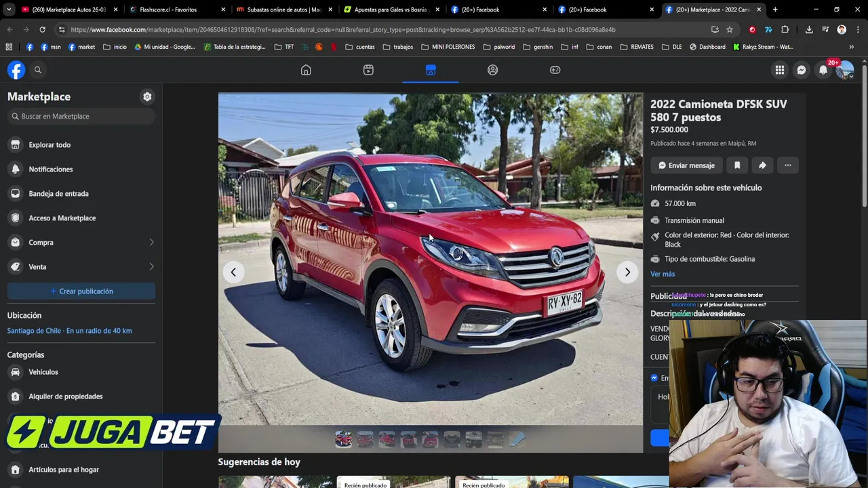Select the first photo thumbnail
The height and width of the screenshot is (488, 868).
pyautogui.click(x=344, y=439)
